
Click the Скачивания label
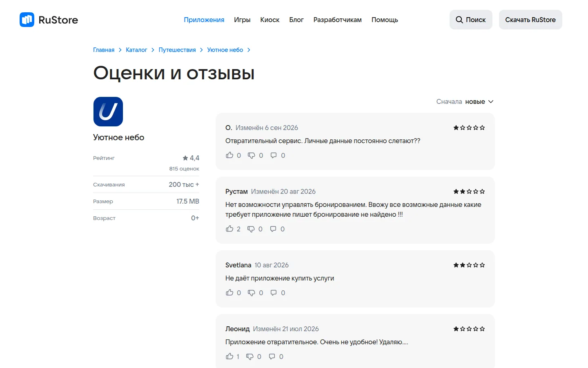[109, 184]
